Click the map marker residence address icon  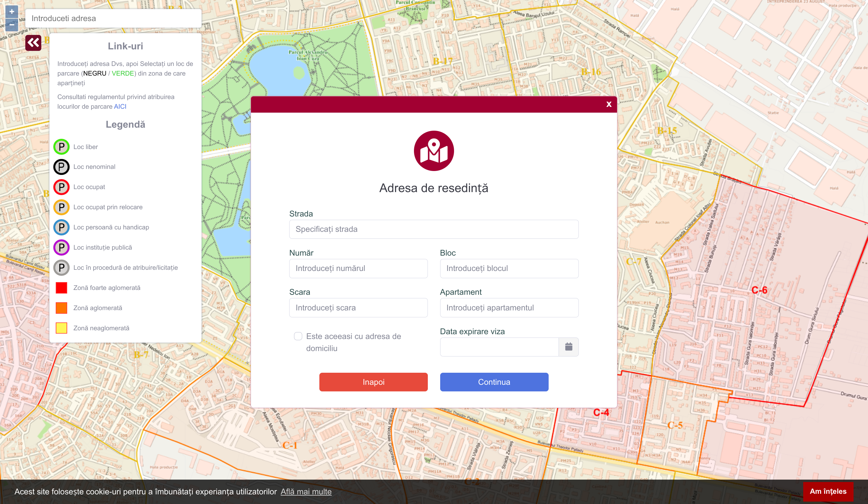(x=434, y=151)
